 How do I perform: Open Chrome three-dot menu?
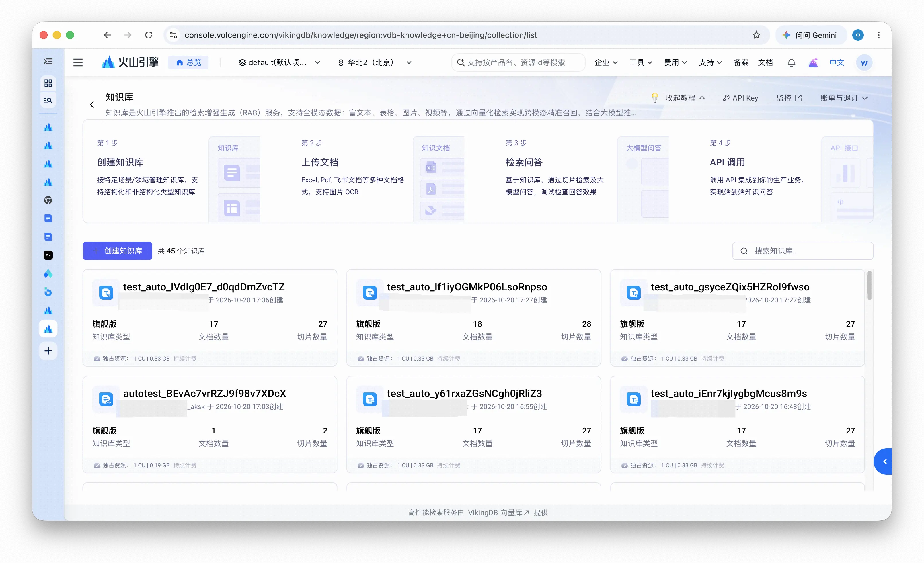tap(878, 35)
